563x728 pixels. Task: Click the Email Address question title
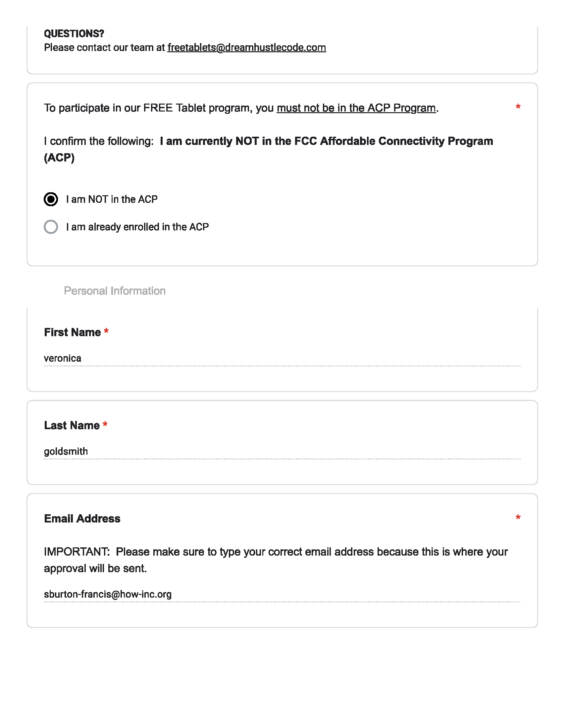click(82, 519)
